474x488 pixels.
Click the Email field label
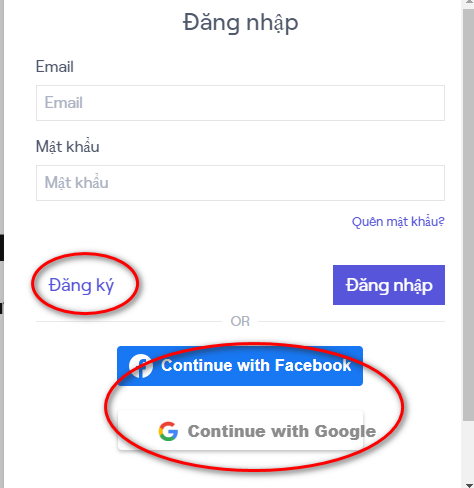click(x=55, y=66)
